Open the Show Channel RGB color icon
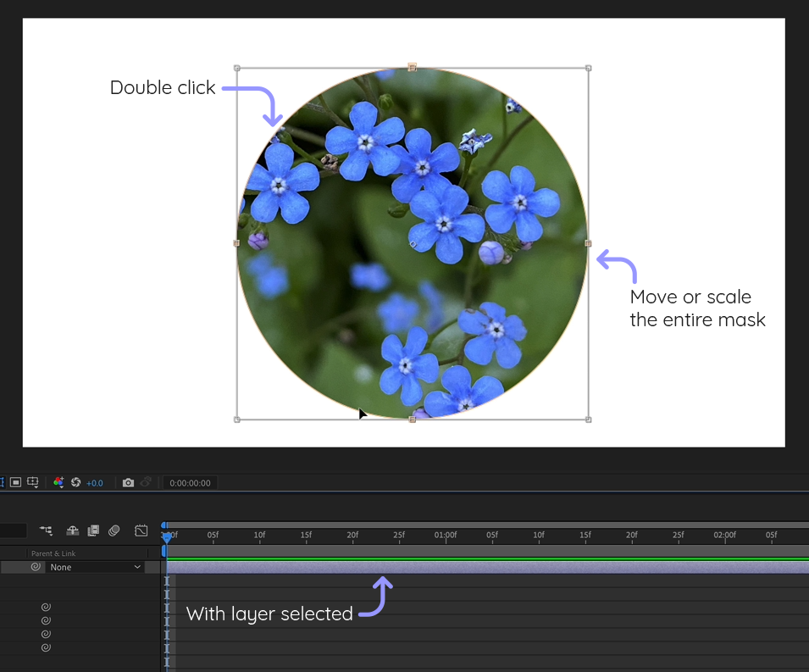The height and width of the screenshot is (672, 809). pos(58,482)
